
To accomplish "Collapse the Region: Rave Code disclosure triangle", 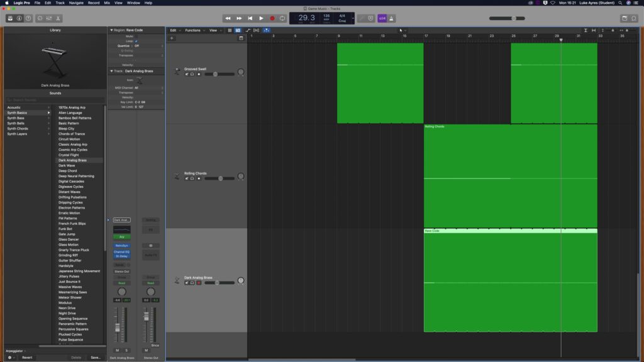I will tap(111, 30).
